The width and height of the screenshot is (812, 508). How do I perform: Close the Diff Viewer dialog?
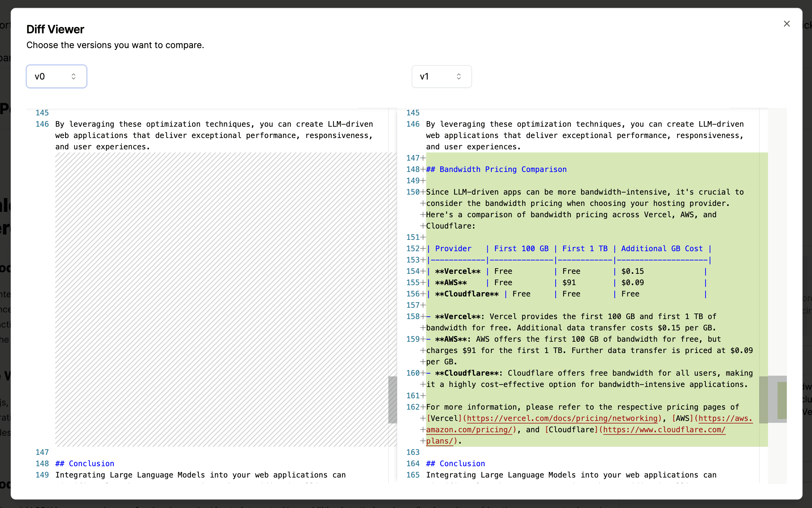pyautogui.click(x=787, y=24)
